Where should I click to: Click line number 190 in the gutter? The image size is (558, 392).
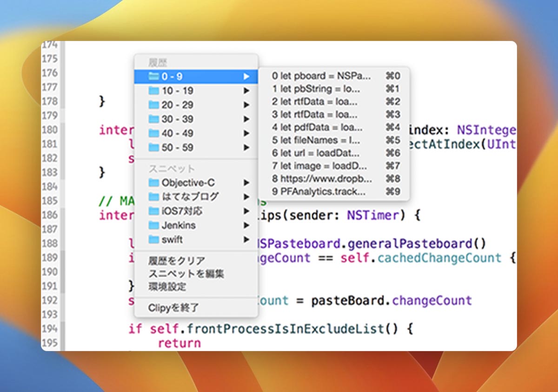click(x=50, y=272)
